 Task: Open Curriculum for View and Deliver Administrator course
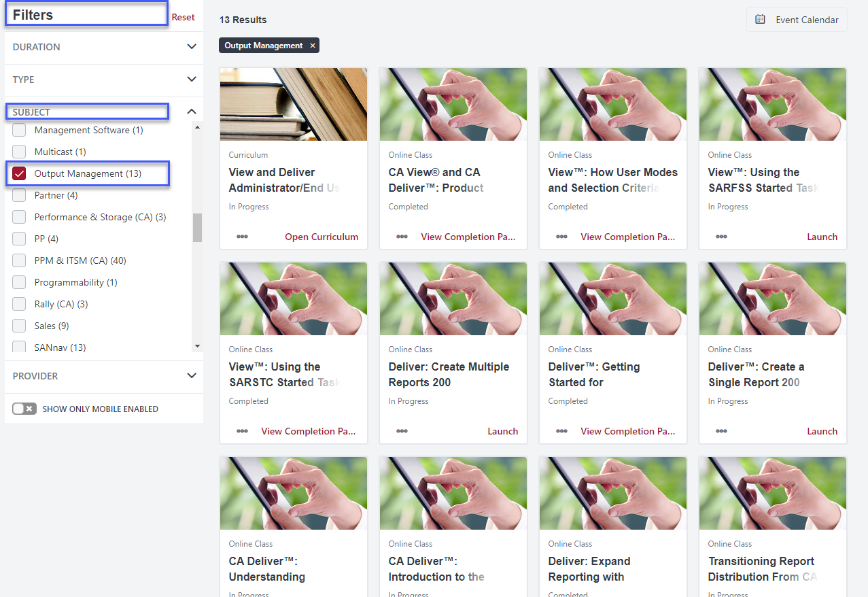322,237
